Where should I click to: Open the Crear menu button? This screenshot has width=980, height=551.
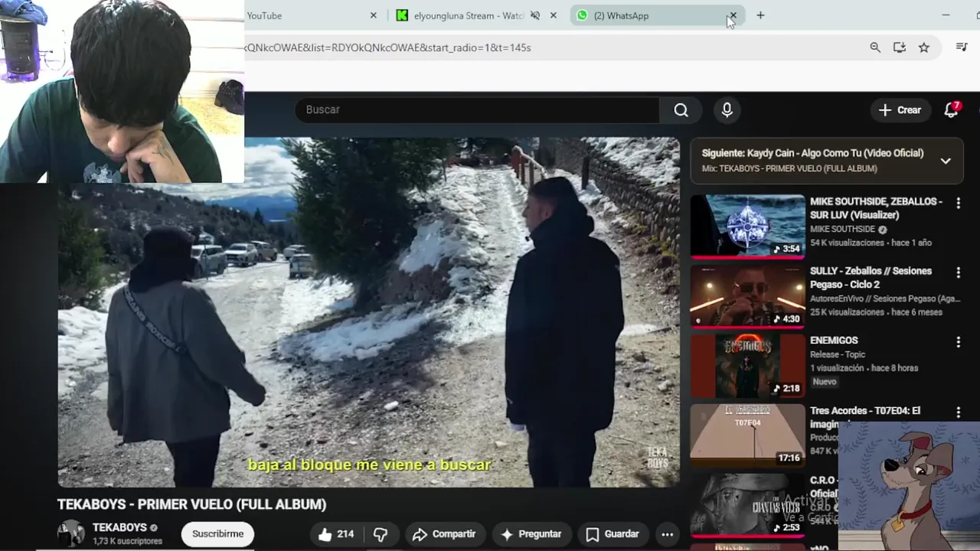pyautogui.click(x=900, y=110)
